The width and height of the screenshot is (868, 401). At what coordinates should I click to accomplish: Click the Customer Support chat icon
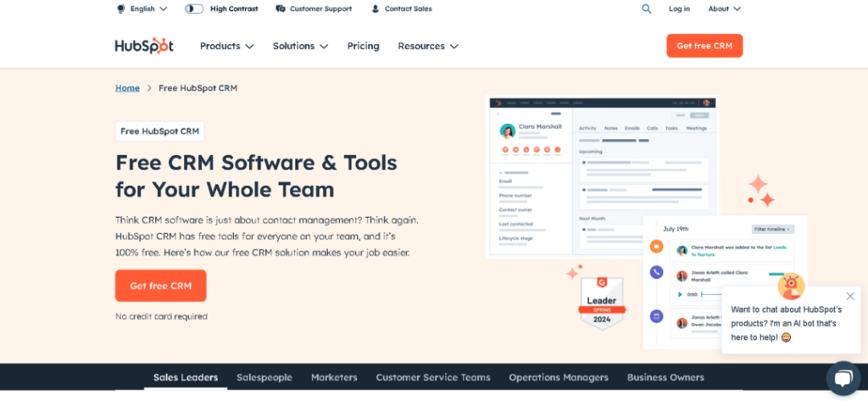coord(281,8)
